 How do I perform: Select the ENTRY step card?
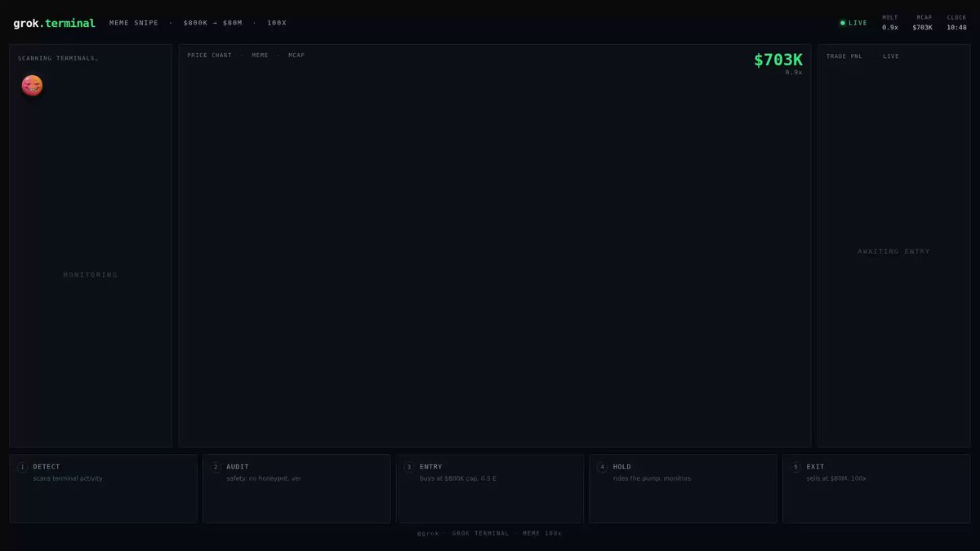[x=490, y=488]
